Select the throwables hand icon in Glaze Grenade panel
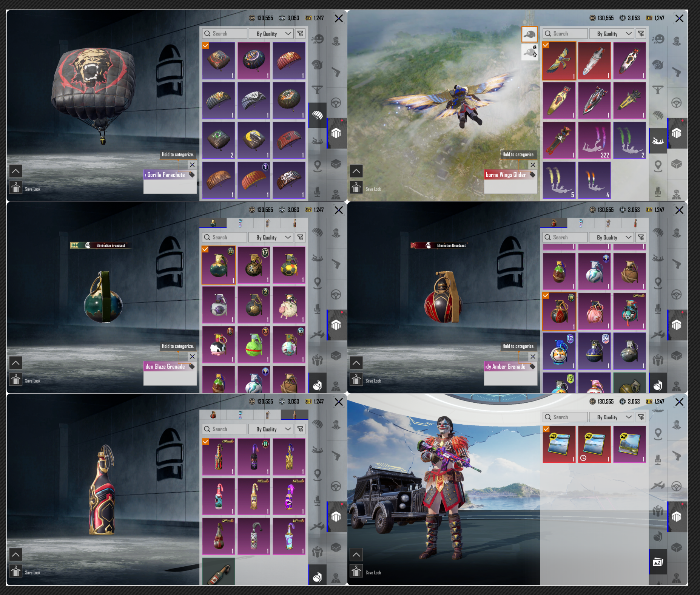This screenshot has height=595, width=700. pyautogui.click(x=318, y=385)
